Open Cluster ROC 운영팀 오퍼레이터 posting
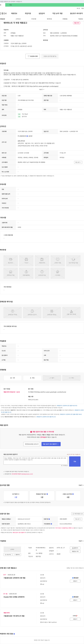84x644 pixels. [x=14, y=597]
